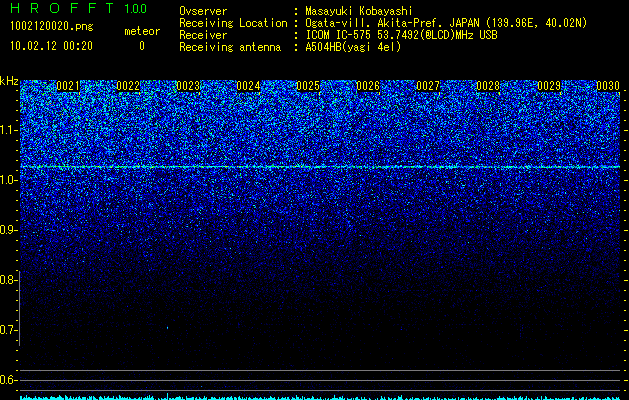Viewport: 629px width, 400px height.
Task: Click time marker 0023
Action: pos(188,86)
